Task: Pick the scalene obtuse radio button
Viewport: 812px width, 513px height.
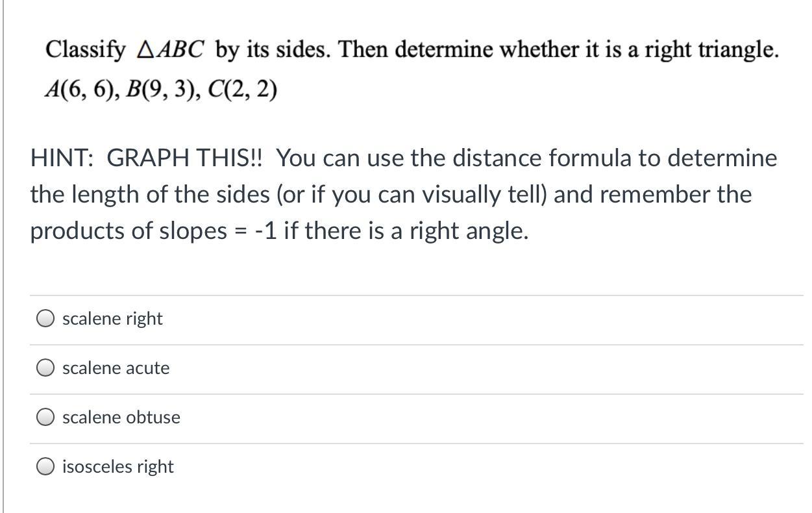Action: tap(45, 418)
